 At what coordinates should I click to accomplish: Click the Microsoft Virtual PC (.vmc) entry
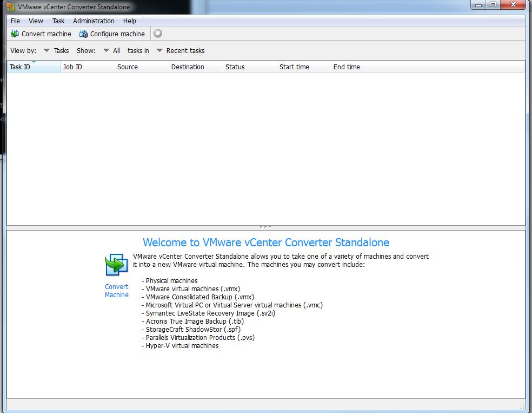tap(232, 305)
